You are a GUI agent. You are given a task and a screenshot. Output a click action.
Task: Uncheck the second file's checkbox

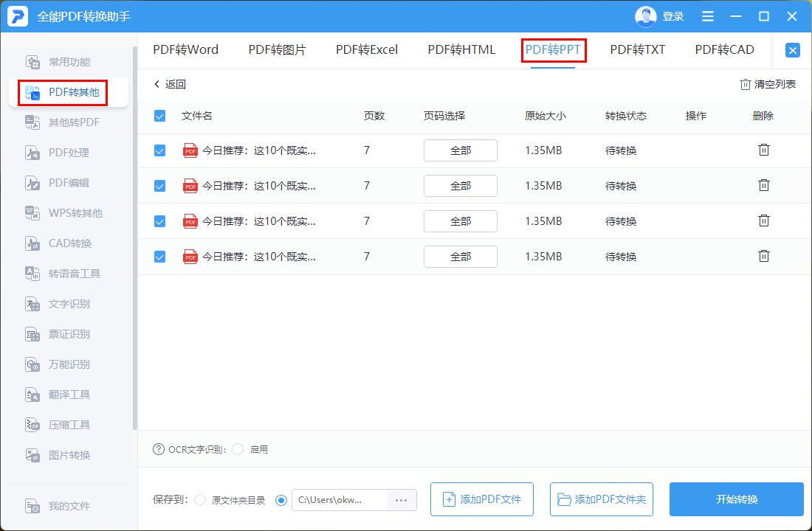[159, 186]
